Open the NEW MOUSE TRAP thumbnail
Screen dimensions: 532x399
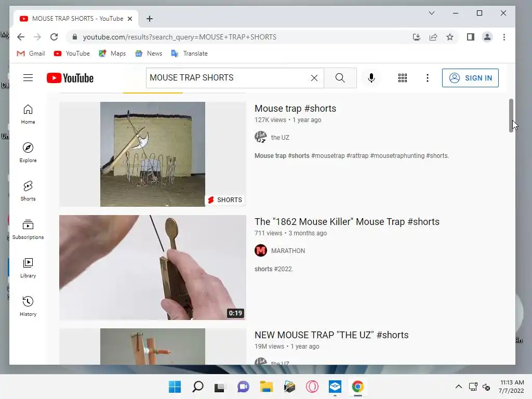point(153,347)
